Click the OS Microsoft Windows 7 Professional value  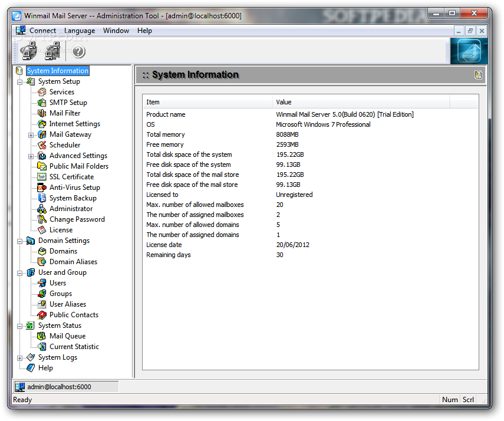click(323, 124)
